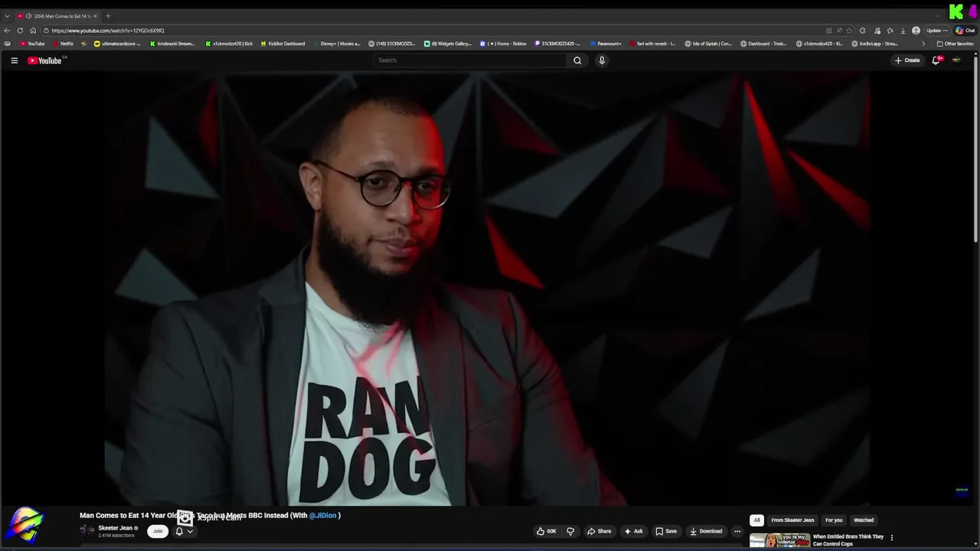The height and width of the screenshot is (551, 980).
Task: Open the Read aloud icon in address bar
Action: coord(839,31)
